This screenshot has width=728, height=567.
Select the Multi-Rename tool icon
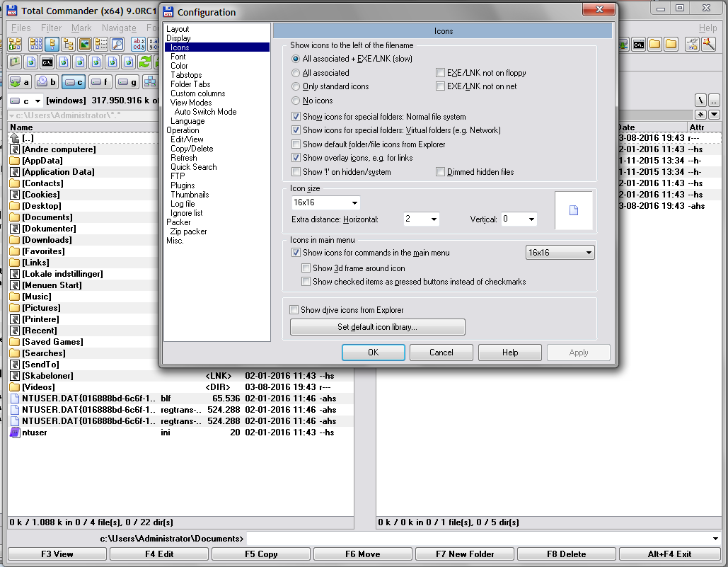[x=138, y=44]
